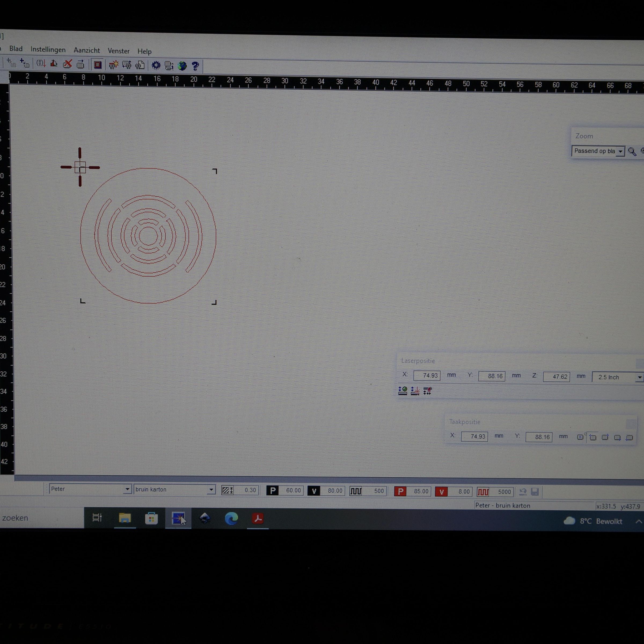Click the black frequency value 500
Image resolution: width=644 pixels, height=644 pixels.
coord(374,491)
